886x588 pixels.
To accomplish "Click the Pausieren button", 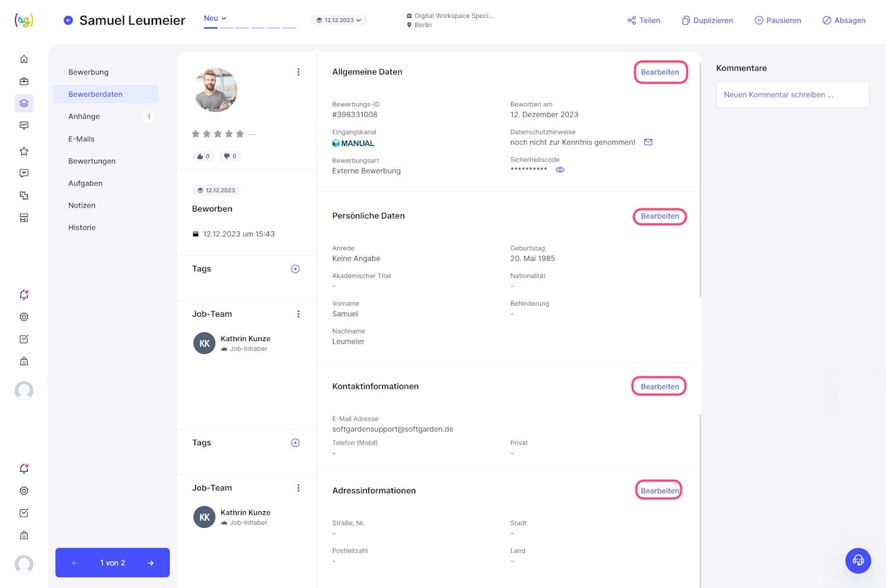I will [x=778, y=21].
